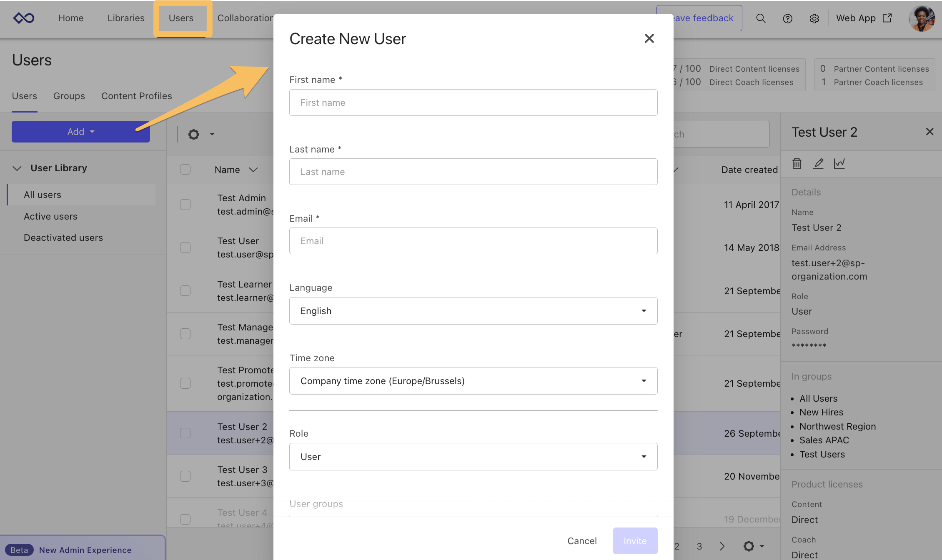Click inside the First name input field

pyautogui.click(x=473, y=102)
